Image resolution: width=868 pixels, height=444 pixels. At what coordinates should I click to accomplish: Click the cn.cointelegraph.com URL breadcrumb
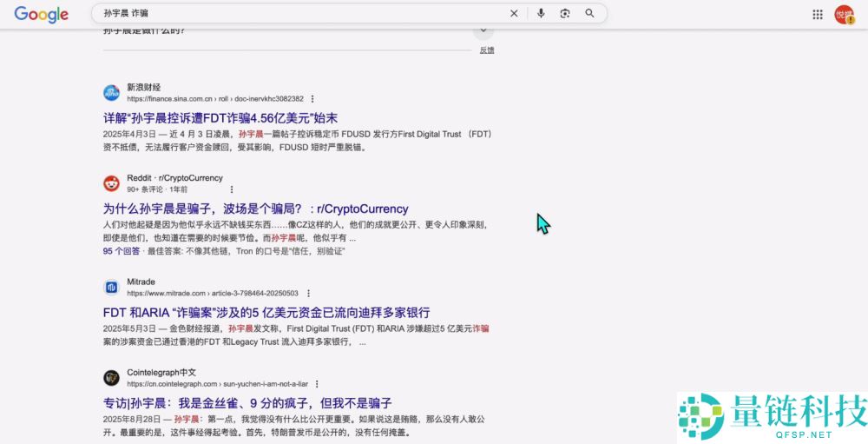pos(218,384)
